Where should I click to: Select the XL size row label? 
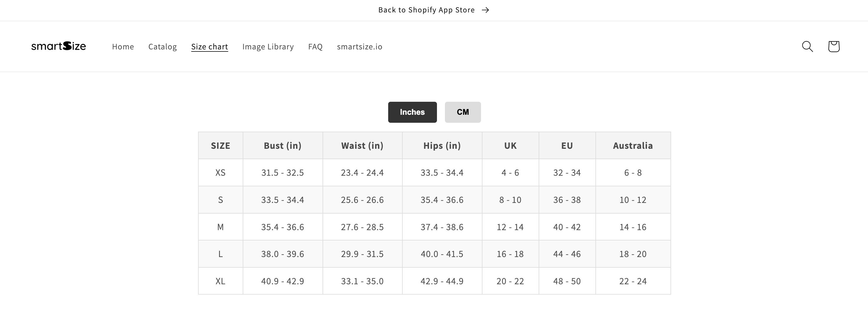pos(220,281)
